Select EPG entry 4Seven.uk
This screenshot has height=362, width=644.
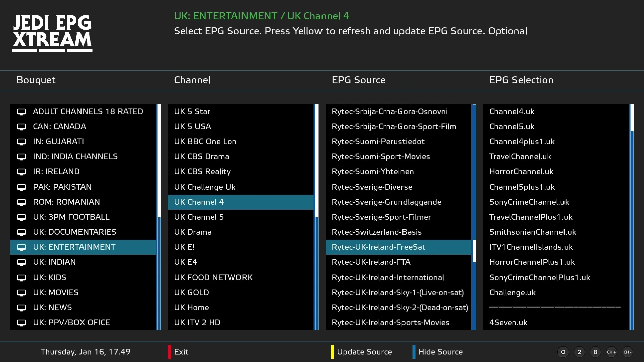[556, 323]
